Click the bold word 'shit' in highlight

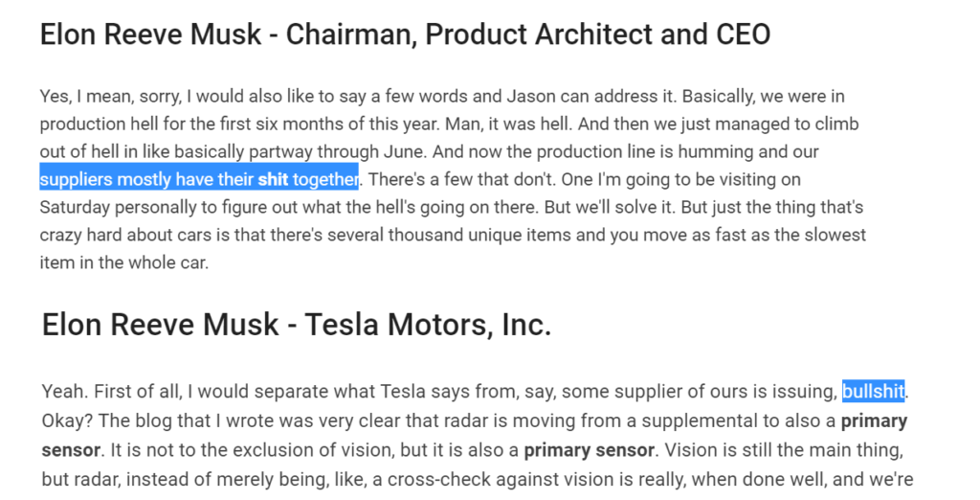[273, 180]
